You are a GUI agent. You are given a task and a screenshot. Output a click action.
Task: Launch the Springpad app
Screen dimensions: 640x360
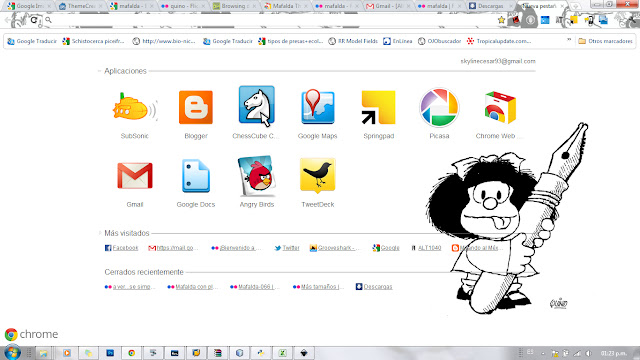pyautogui.click(x=378, y=107)
